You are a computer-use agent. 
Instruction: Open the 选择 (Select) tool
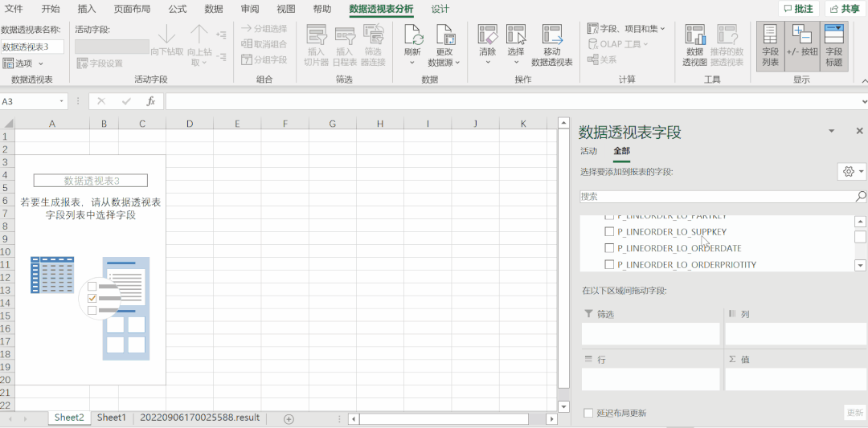516,35
